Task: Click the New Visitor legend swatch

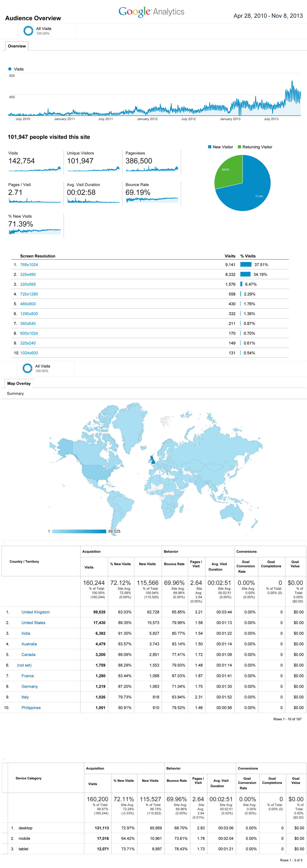Action: (209, 147)
